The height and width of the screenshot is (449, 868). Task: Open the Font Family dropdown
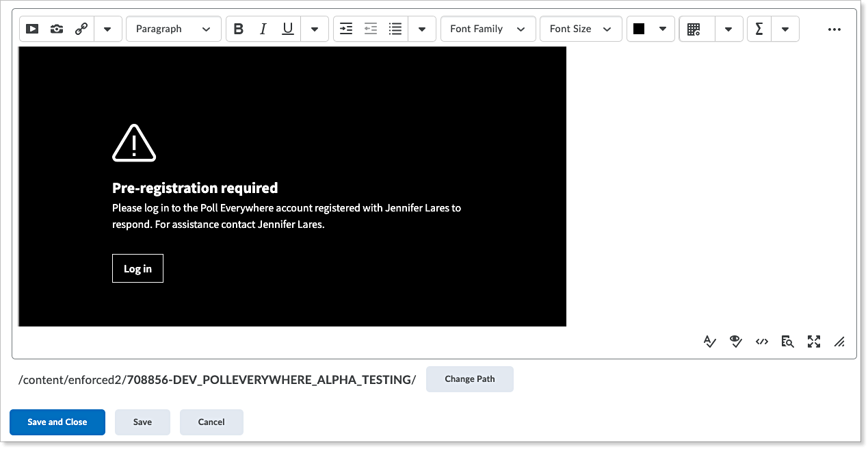(x=488, y=29)
